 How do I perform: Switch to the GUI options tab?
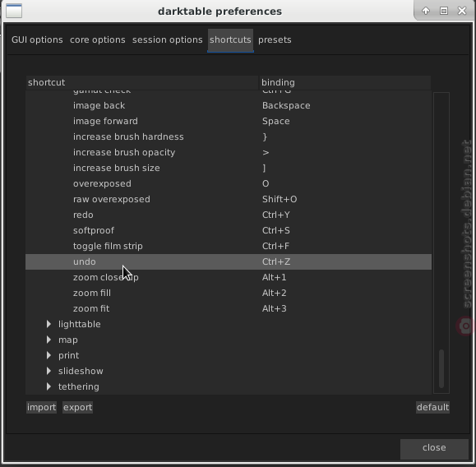(37, 39)
